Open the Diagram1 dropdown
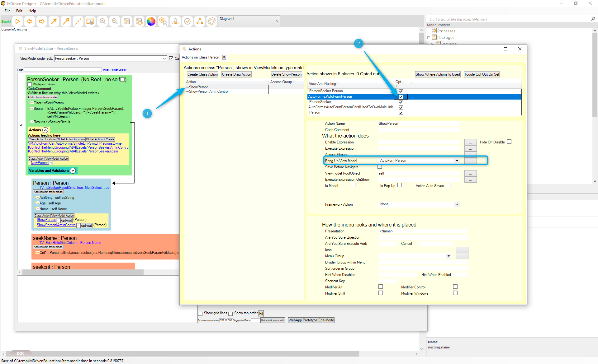The image size is (598, 364). (x=277, y=21)
